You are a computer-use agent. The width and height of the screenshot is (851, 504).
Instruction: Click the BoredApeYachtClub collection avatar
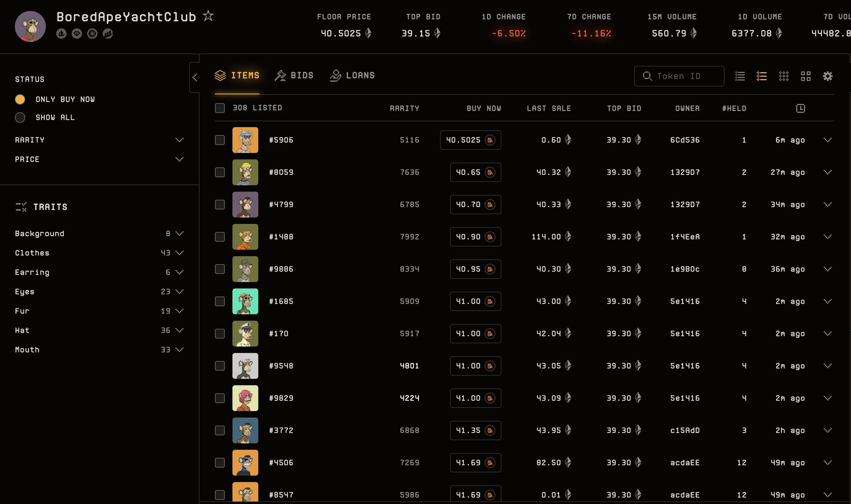tap(30, 26)
